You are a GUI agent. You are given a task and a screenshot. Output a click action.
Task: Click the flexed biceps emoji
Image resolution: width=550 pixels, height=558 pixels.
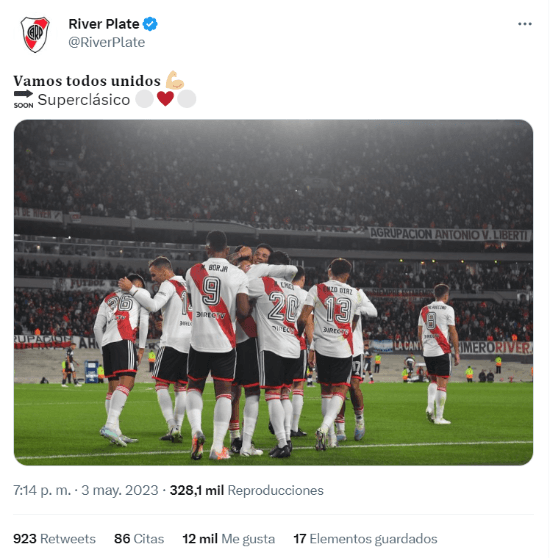pyautogui.click(x=174, y=80)
